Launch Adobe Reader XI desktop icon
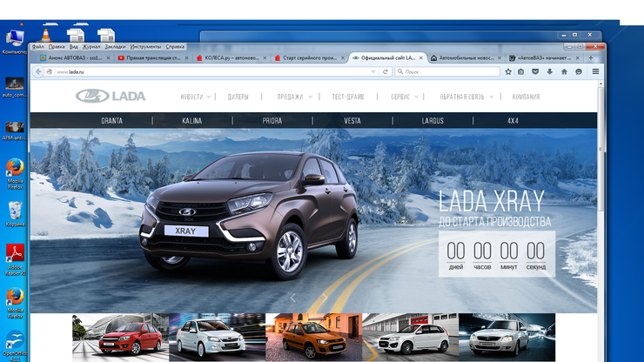The width and height of the screenshot is (644, 362). tap(15, 259)
